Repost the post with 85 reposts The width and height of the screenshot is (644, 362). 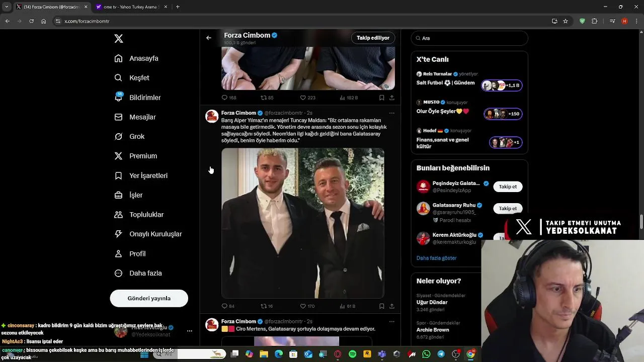coord(267,98)
